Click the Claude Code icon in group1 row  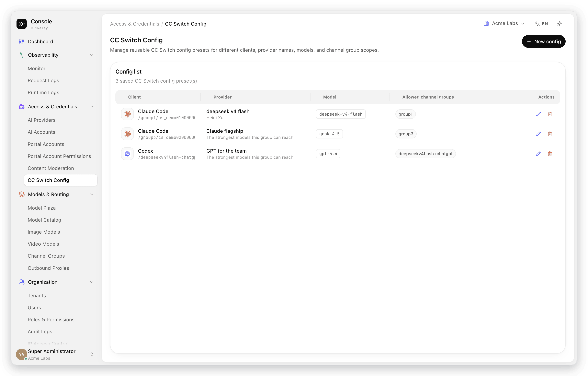(127, 114)
